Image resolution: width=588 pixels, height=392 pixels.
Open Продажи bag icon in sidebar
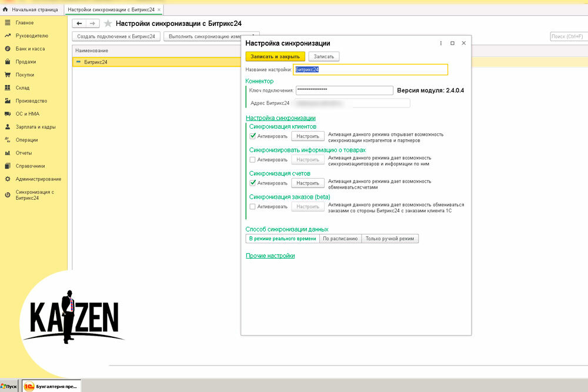(8, 62)
